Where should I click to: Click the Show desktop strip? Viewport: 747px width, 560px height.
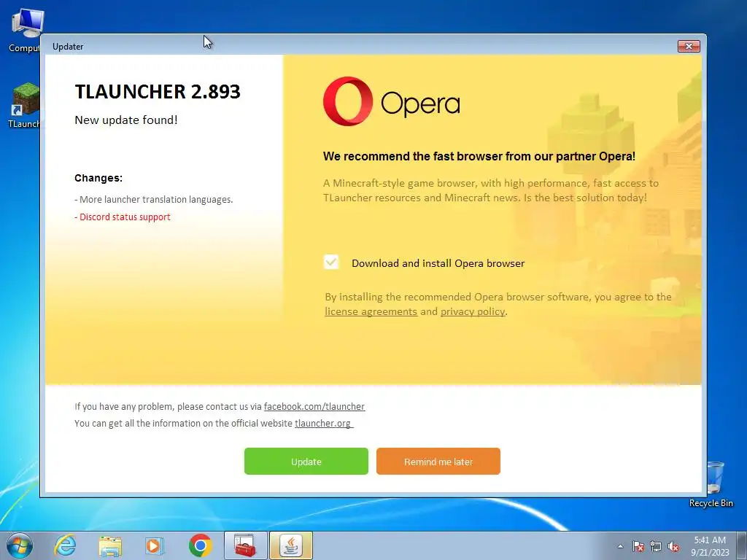pos(742,545)
